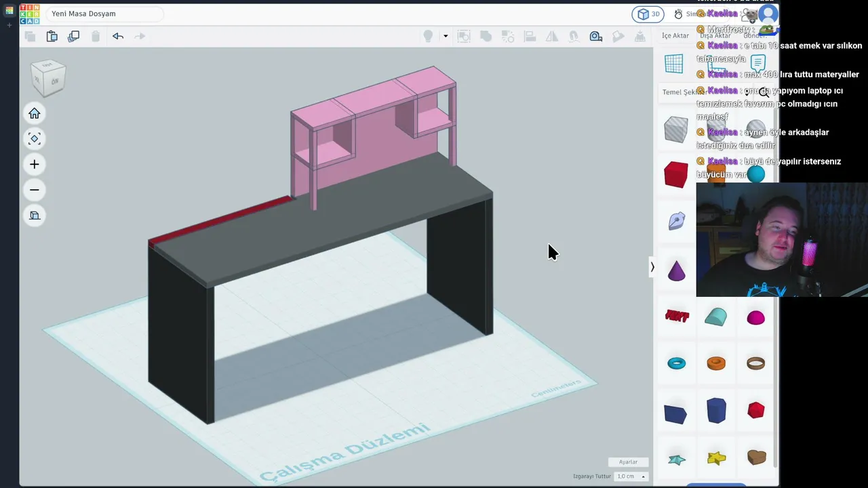Screen dimensions: 868x488
Task: Click the view cube
Action: point(48,77)
